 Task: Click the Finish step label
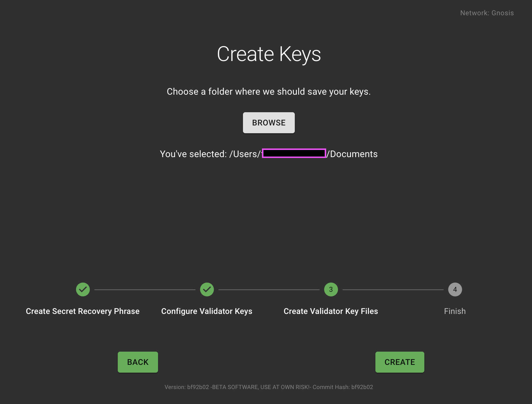tap(455, 311)
